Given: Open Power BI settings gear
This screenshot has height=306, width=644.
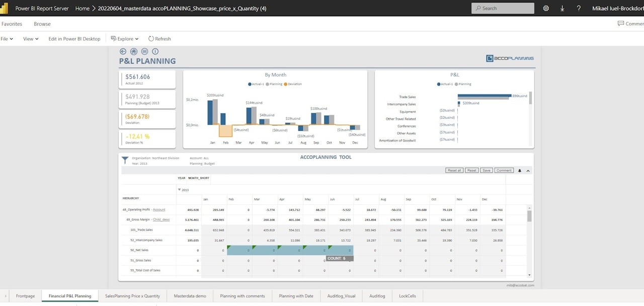Looking at the screenshot, I should pyautogui.click(x=546, y=8).
